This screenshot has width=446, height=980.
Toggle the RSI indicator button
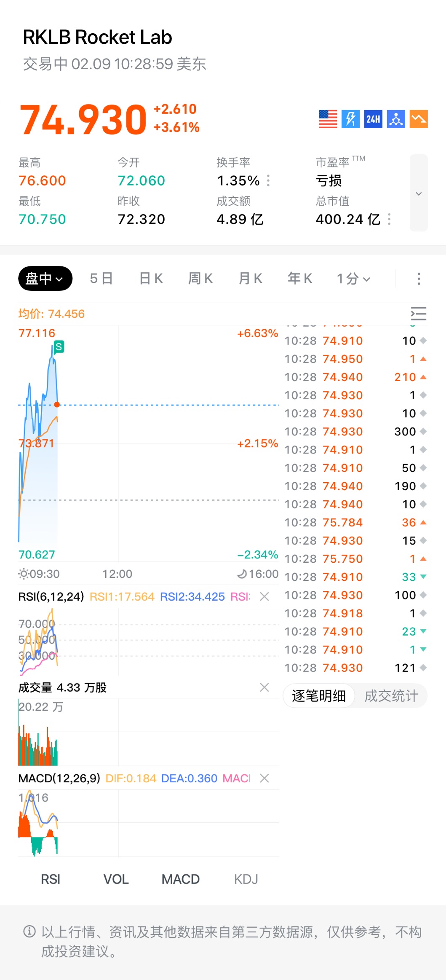pyautogui.click(x=51, y=879)
